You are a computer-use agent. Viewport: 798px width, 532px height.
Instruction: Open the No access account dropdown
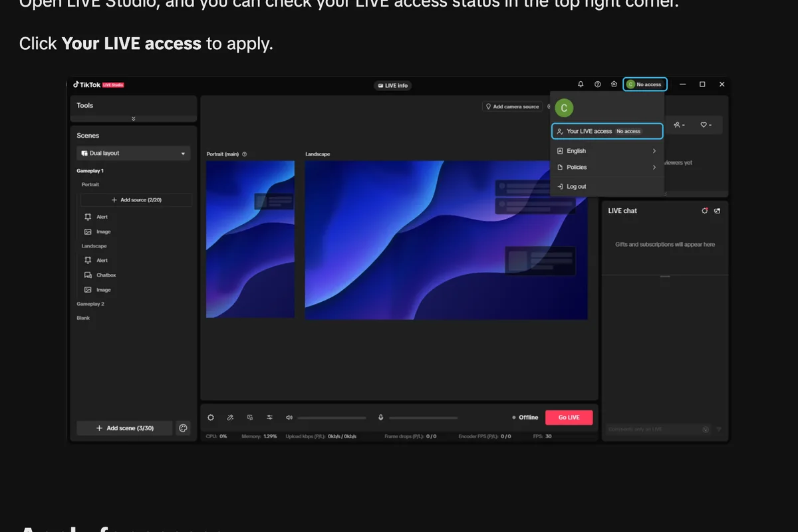pos(645,84)
